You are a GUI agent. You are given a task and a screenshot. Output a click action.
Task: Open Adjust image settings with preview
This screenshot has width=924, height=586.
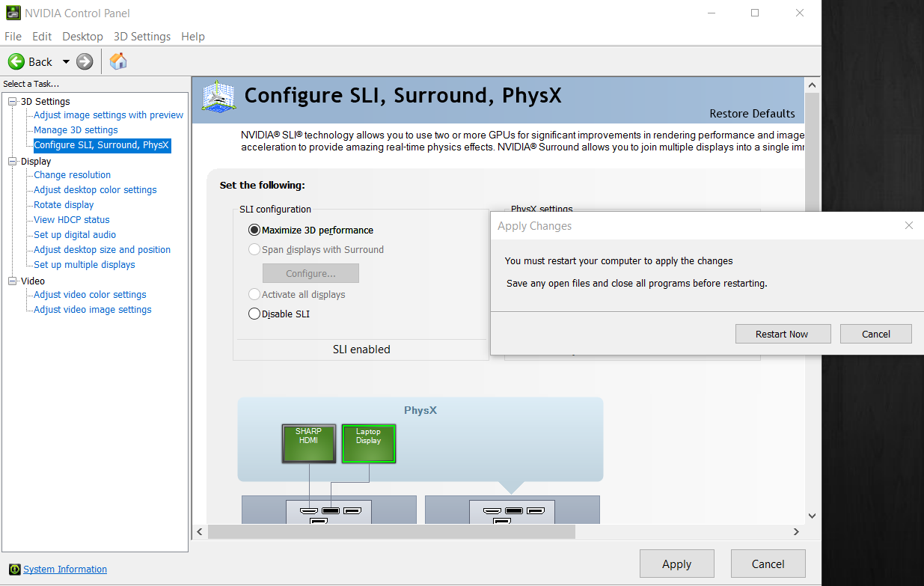pos(108,115)
